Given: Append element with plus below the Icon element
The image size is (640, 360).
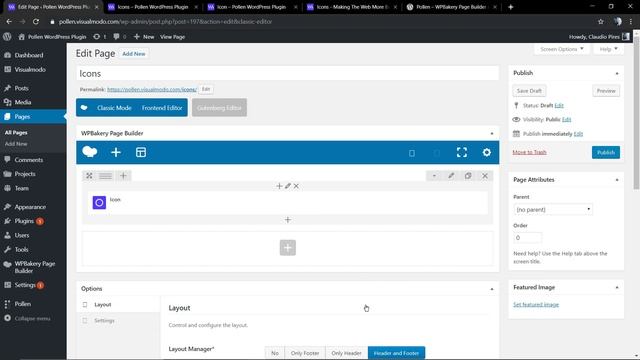Looking at the screenshot, I should point(288,220).
